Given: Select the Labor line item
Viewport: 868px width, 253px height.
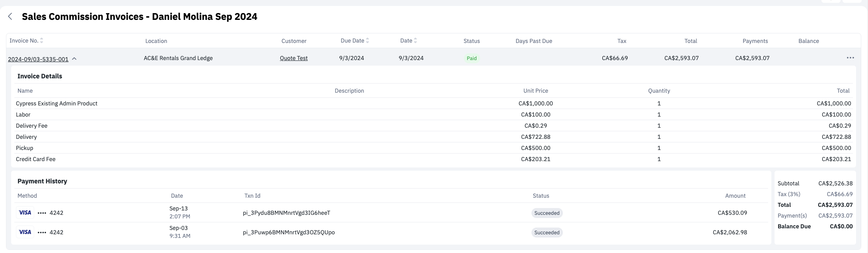Looking at the screenshot, I should pyautogui.click(x=23, y=115).
